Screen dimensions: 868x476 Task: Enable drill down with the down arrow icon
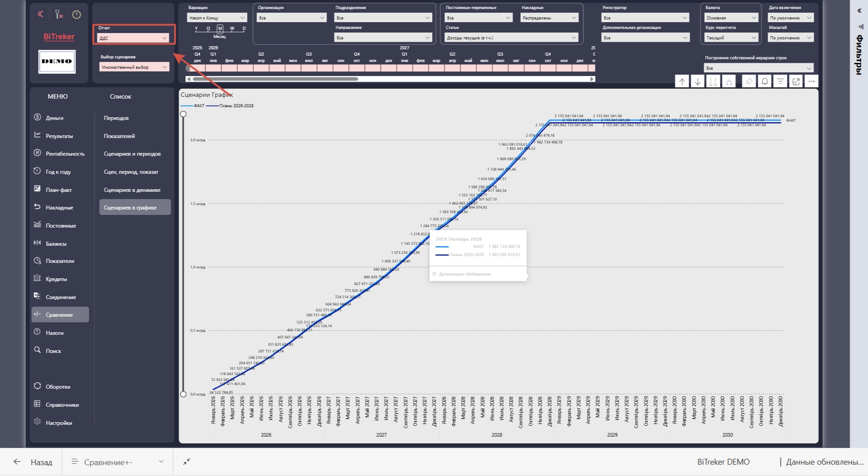(x=698, y=81)
